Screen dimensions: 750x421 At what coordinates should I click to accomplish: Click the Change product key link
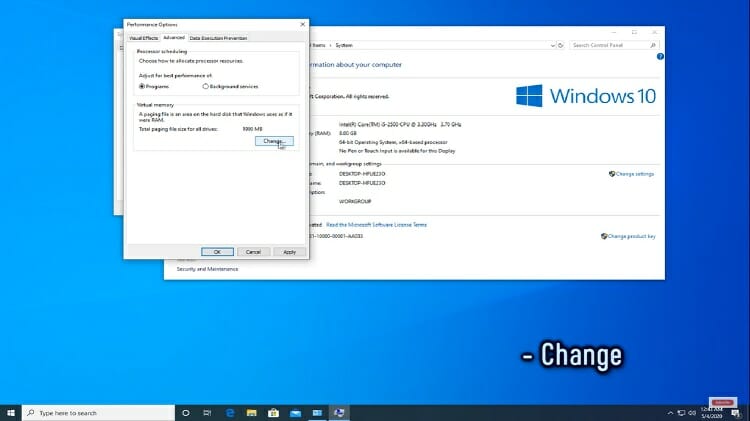(x=630, y=236)
